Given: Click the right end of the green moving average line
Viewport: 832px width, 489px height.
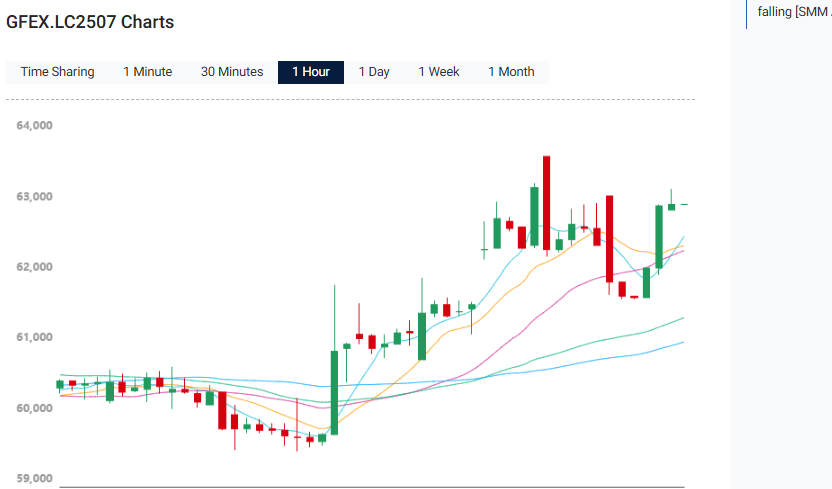Looking at the screenshot, I should pos(682,318).
